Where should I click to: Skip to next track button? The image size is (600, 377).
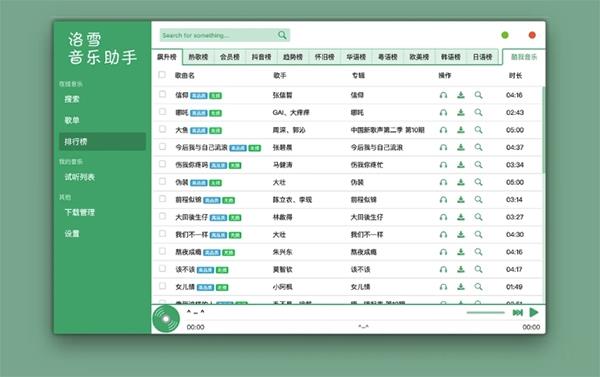pos(517,313)
